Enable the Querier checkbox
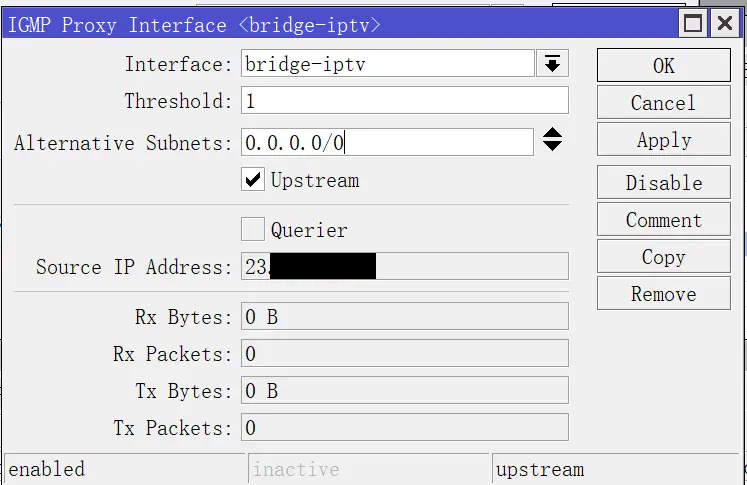The image size is (747, 485). click(x=252, y=229)
